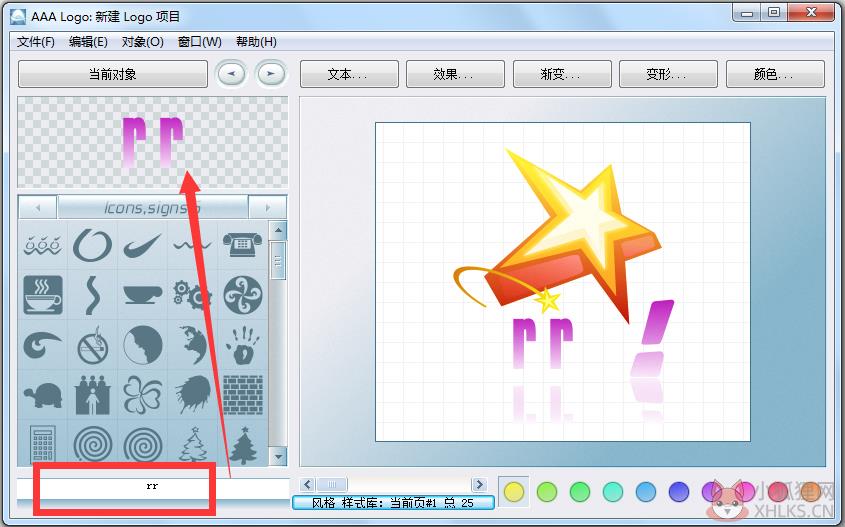Choose the telephone icon
The width and height of the screenshot is (845, 527).
242,245
